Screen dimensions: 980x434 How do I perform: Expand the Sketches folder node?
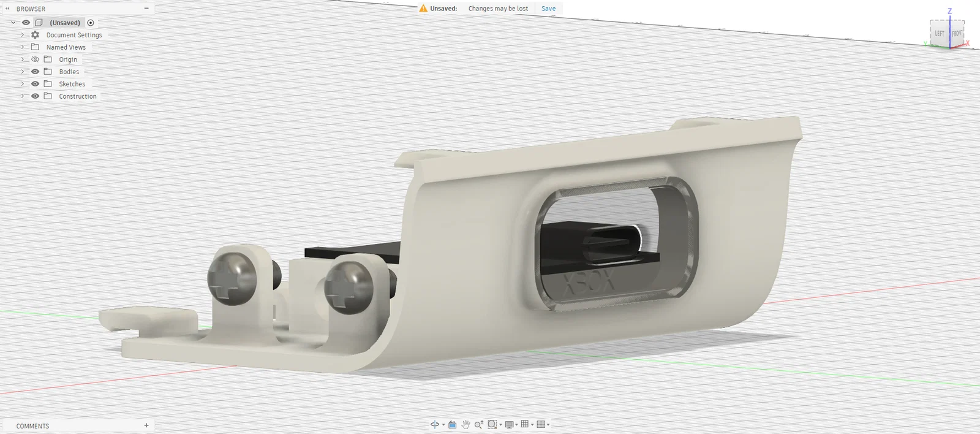pos(23,84)
